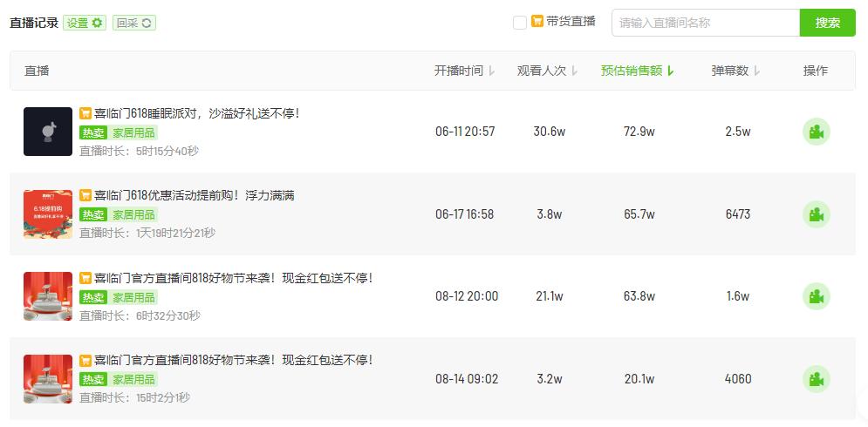Click the 直播记录 section heading
This screenshot has width=868, height=427.
(34, 23)
